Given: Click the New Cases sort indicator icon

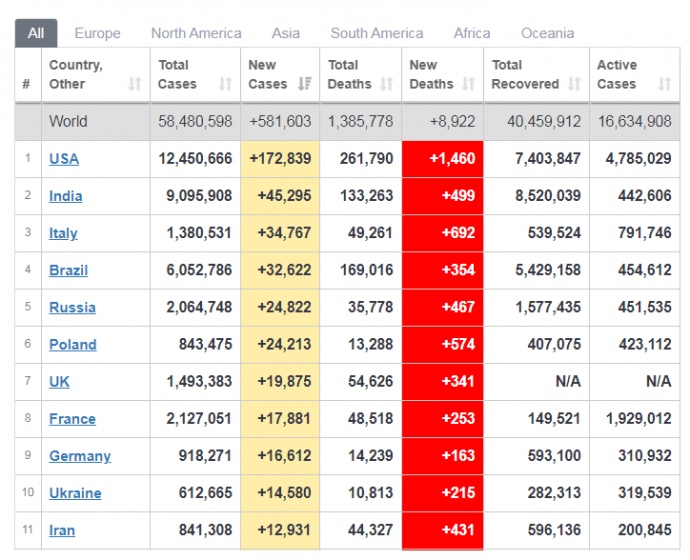Looking at the screenshot, I should click(x=306, y=85).
